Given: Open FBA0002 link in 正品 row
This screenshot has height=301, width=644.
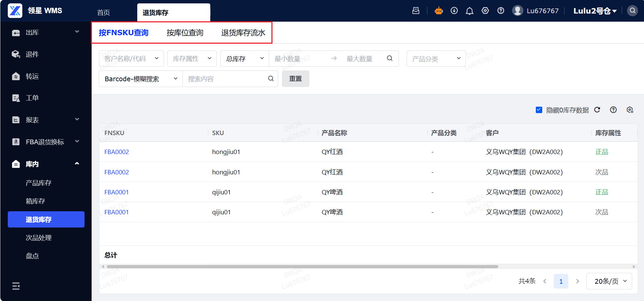Looking at the screenshot, I should click(117, 152).
